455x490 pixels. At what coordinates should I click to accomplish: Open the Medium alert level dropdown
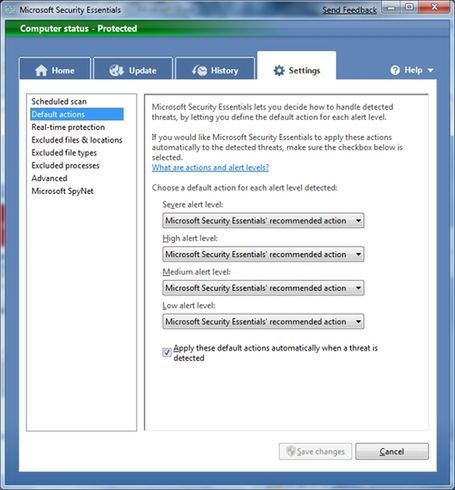[x=263, y=288]
